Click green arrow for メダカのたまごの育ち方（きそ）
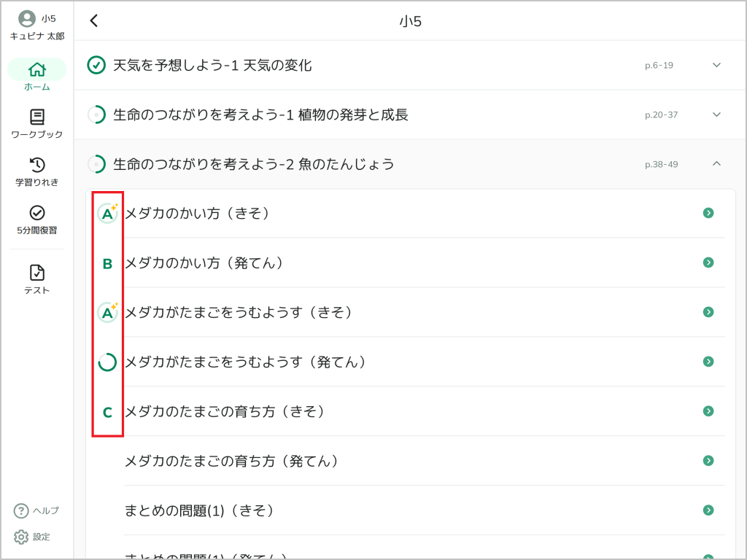 708,411
